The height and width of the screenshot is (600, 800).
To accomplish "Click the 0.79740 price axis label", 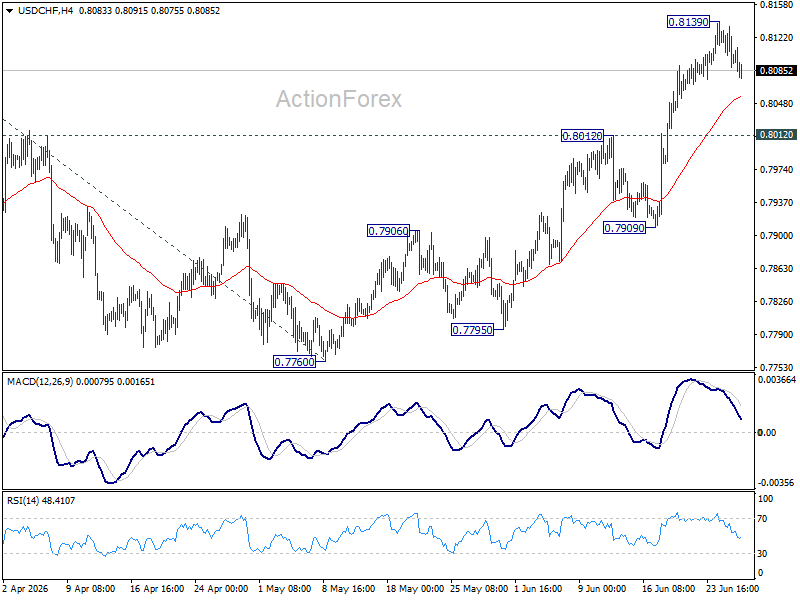I will (777, 169).
